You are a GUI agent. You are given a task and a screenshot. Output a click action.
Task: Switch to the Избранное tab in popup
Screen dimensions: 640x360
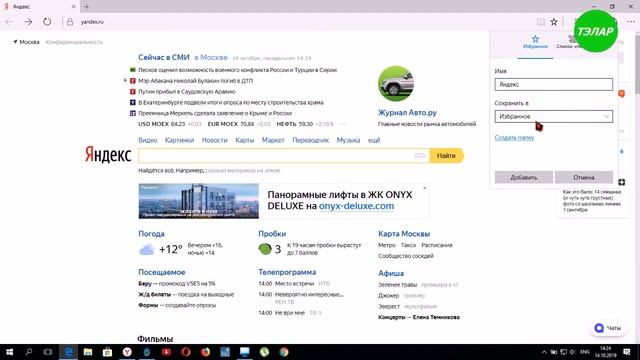pyautogui.click(x=535, y=42)
